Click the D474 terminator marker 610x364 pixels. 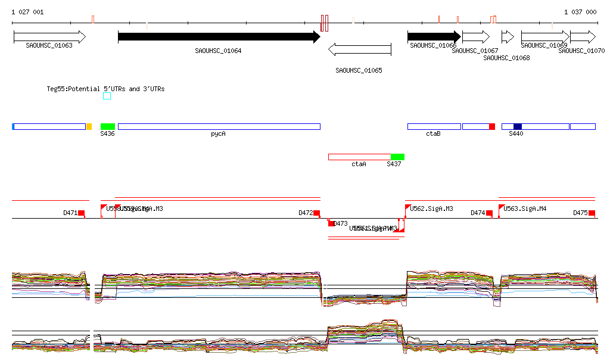489,213
